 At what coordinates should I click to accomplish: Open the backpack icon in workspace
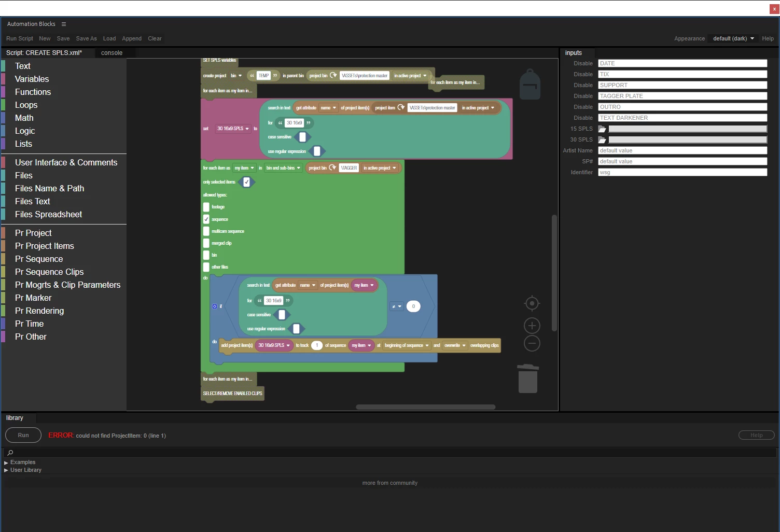(530, 84)
